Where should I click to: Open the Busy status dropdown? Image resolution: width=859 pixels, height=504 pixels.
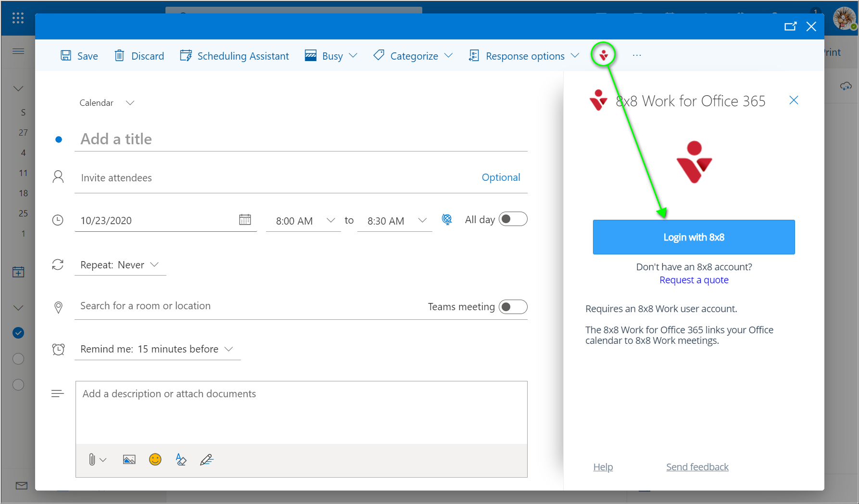331,56
